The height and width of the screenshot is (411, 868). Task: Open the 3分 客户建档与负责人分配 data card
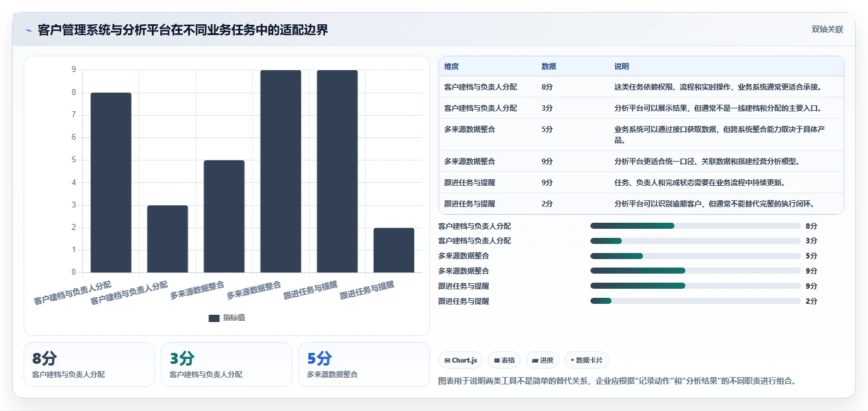pos(226,364)
